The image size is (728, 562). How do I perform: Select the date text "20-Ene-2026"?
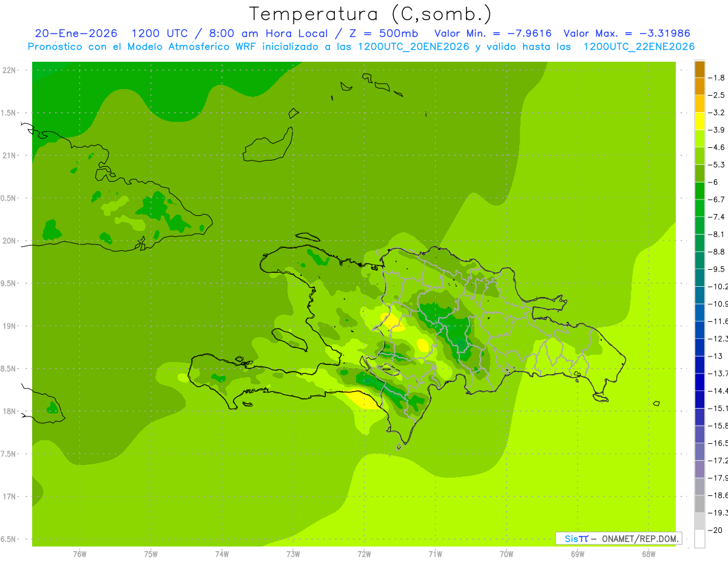point(76,33)
